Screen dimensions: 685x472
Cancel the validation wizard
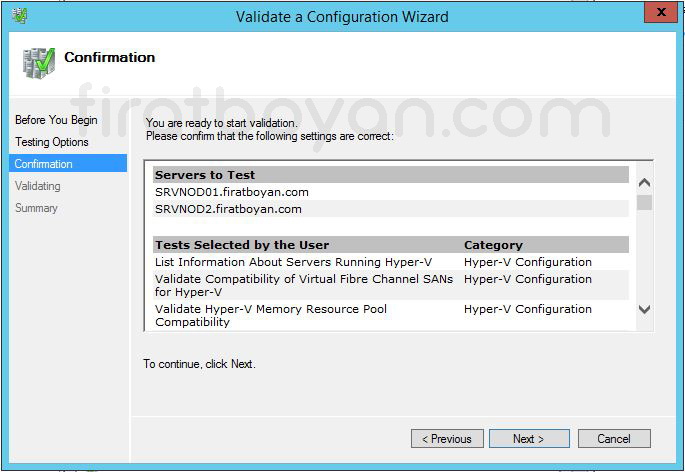pos(613,439)
